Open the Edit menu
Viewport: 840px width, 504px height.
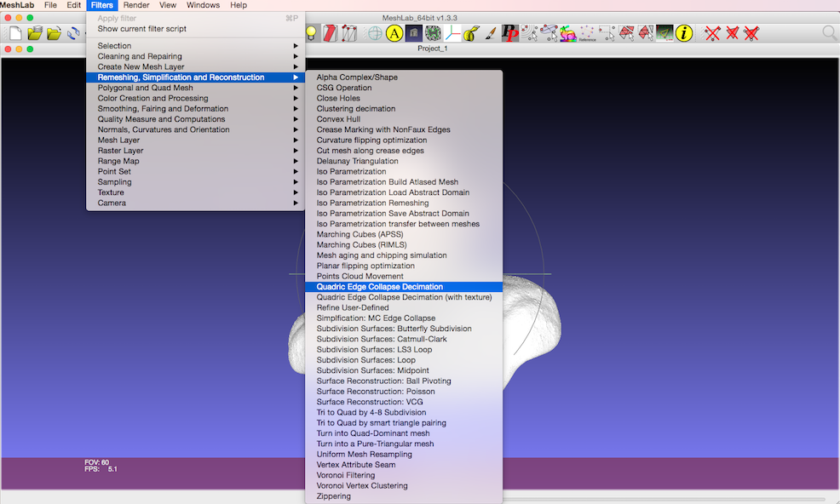pos(73,5)
